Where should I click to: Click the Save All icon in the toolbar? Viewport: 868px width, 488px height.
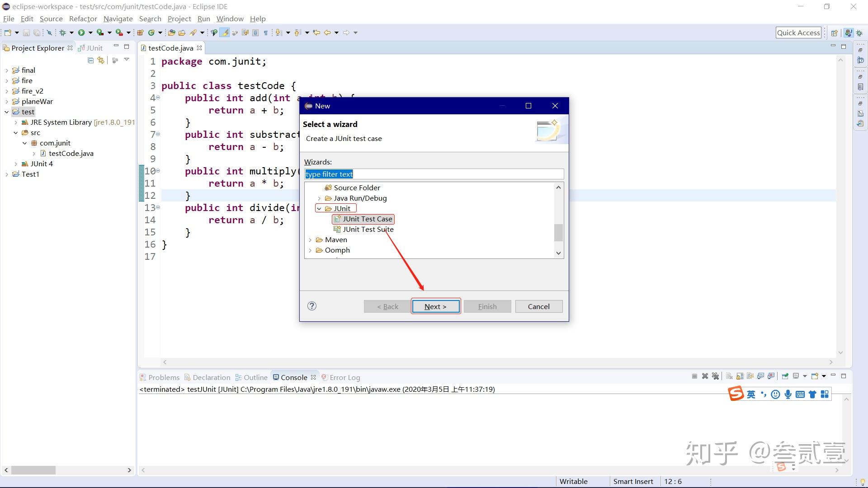coord(37,33)
